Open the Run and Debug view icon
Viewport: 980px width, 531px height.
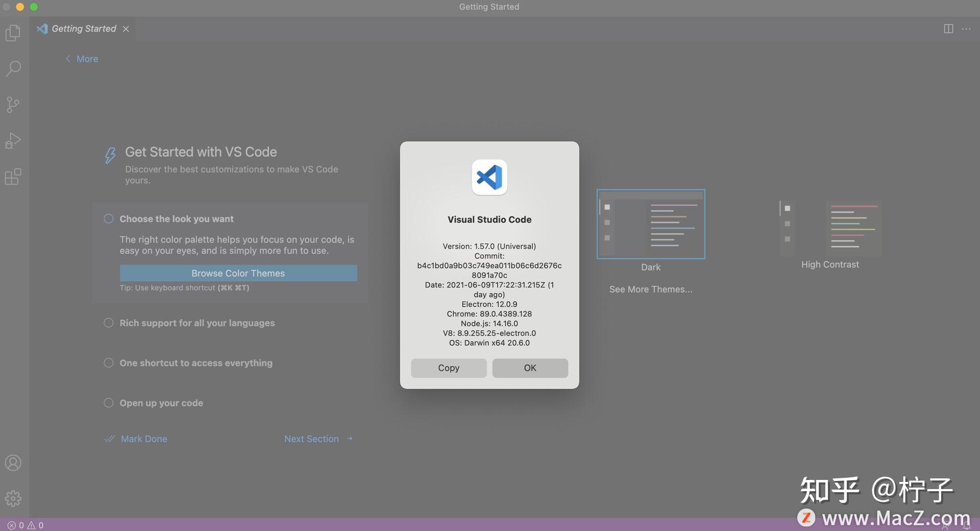[13, 140]
